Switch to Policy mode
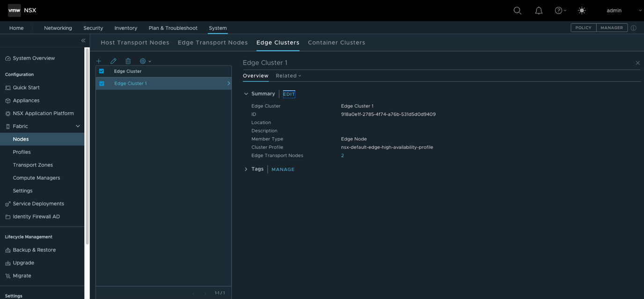The width and height of the screenshot is (644, 299). (x=583, y=28)
